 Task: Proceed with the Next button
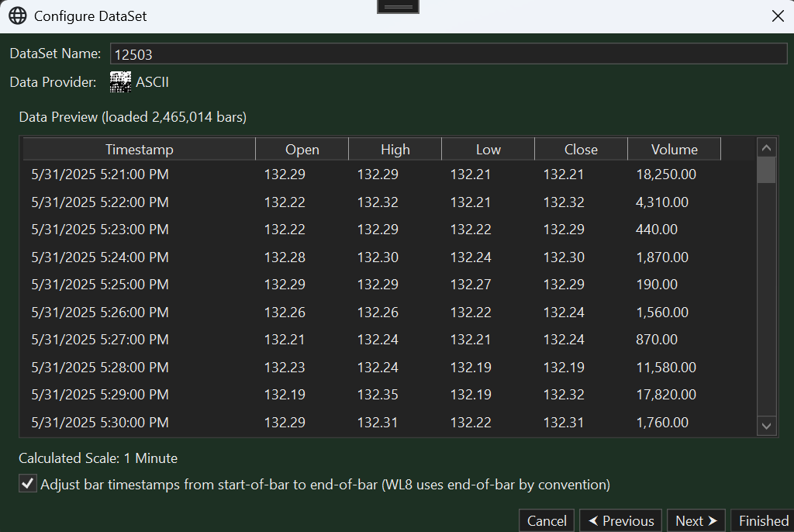[696, 521]
